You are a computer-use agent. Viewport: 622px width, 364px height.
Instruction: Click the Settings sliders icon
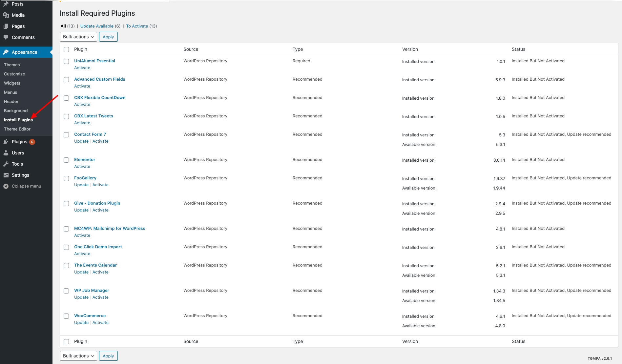[6, 175]
